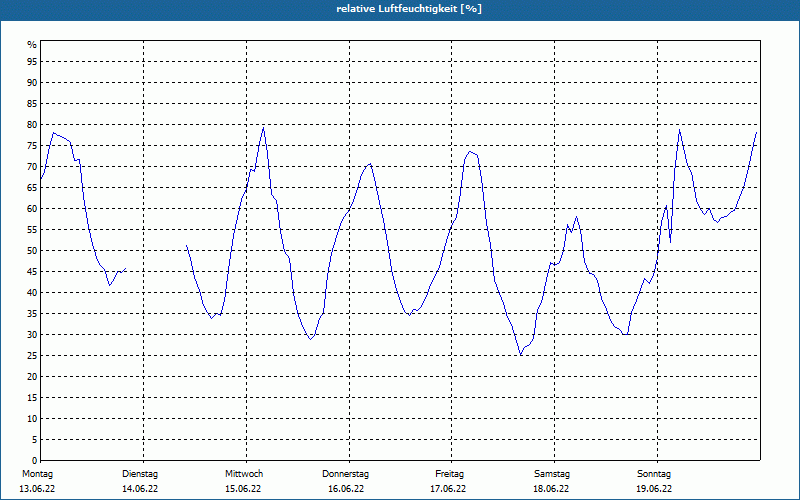Click the y-axis value 5
The image size is (800, 500).
click(35, 440)
